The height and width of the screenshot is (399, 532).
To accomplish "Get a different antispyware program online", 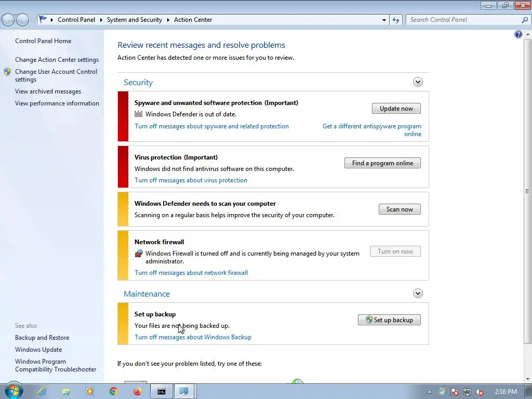I will pyautogui.click(x=372, y=130).
